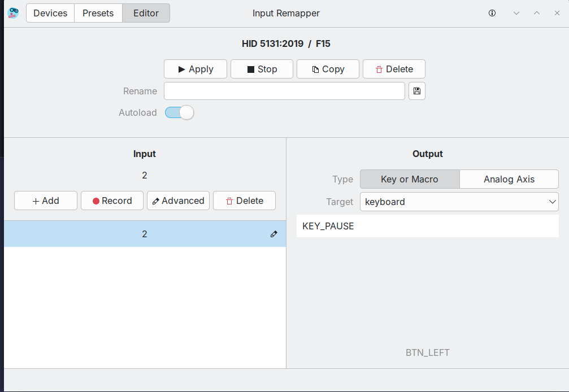Toggle the Autoload switch off
The width and height of the screenshot is (569, 392).
(x=179, y=112)
